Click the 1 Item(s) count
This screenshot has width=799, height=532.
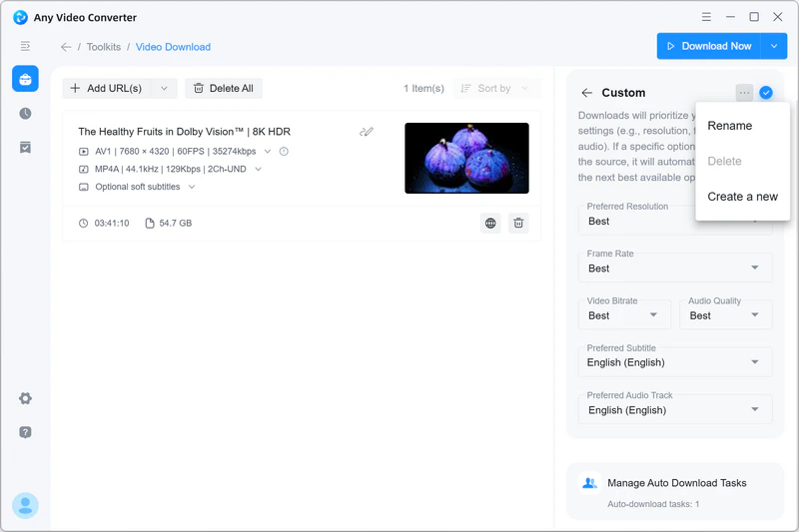point(423,89)
